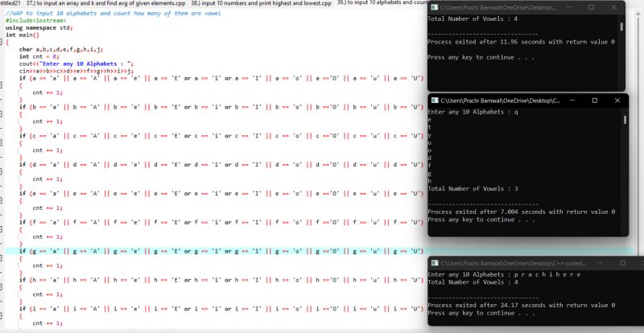The width and height of the screenshot is (644, 333).
Task: Close the top console window
Action: 613,7
